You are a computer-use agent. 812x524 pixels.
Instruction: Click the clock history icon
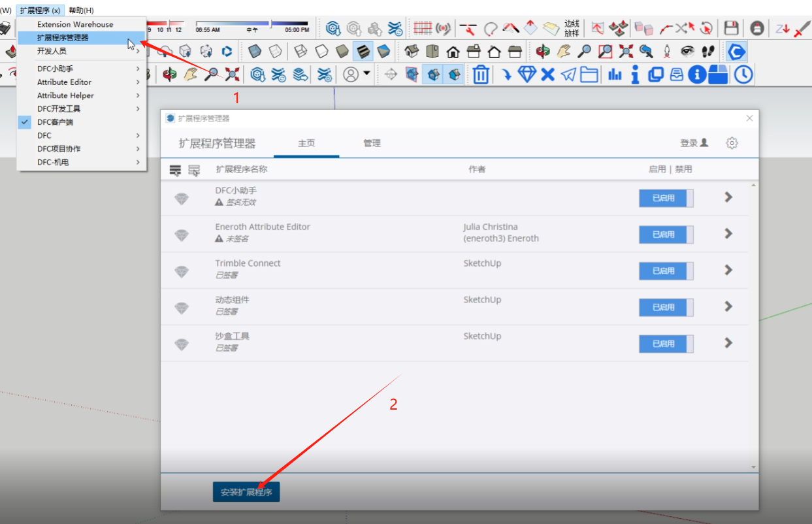pos(743,74)
